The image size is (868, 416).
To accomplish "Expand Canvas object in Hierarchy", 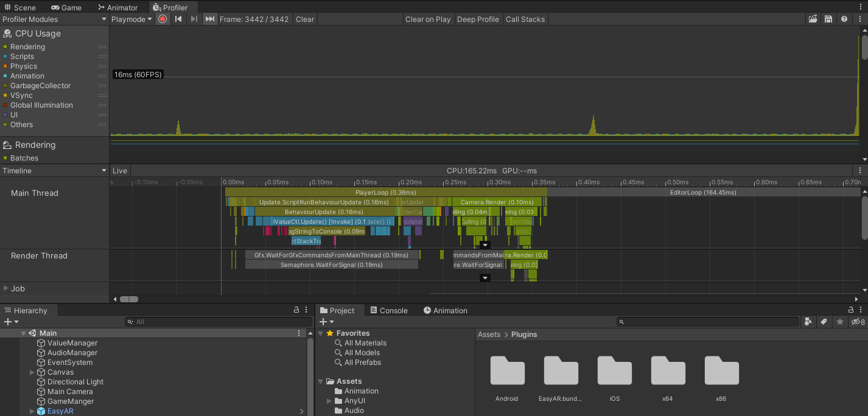I will [x=32, y=372].
